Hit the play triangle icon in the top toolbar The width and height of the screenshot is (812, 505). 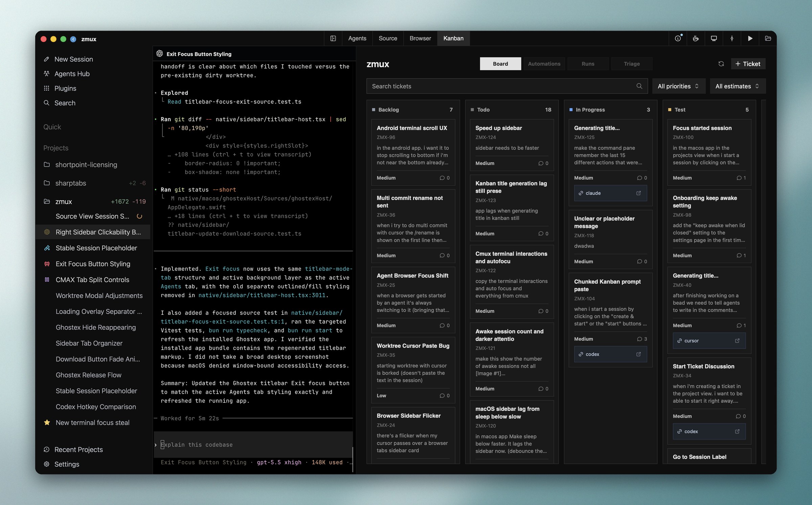[x=750, y=39]
